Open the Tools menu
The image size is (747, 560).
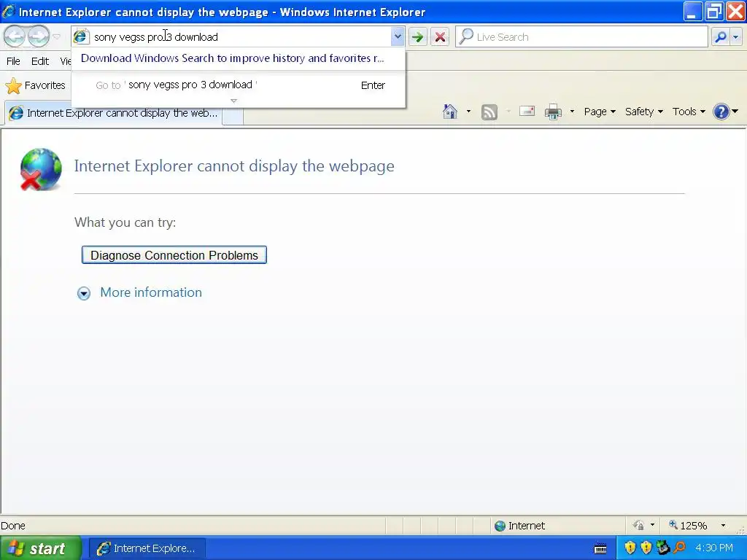coord(689,112)
